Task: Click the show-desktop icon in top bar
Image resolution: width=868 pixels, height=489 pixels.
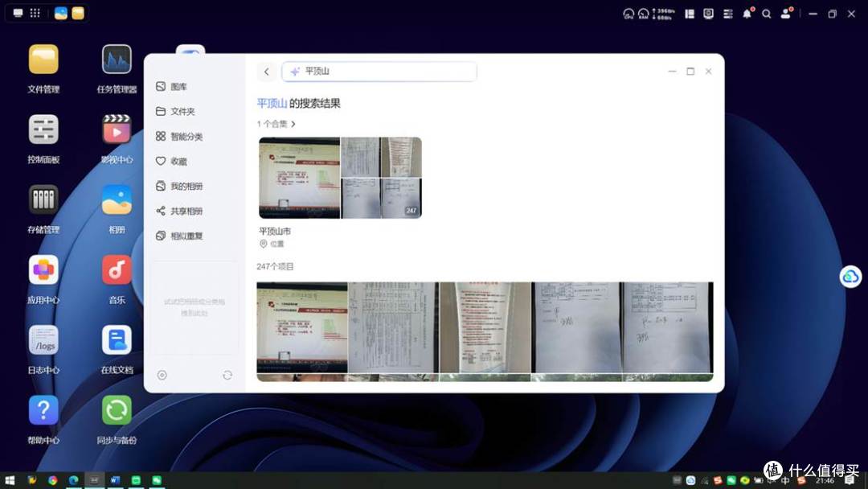Action: point(18,13)
